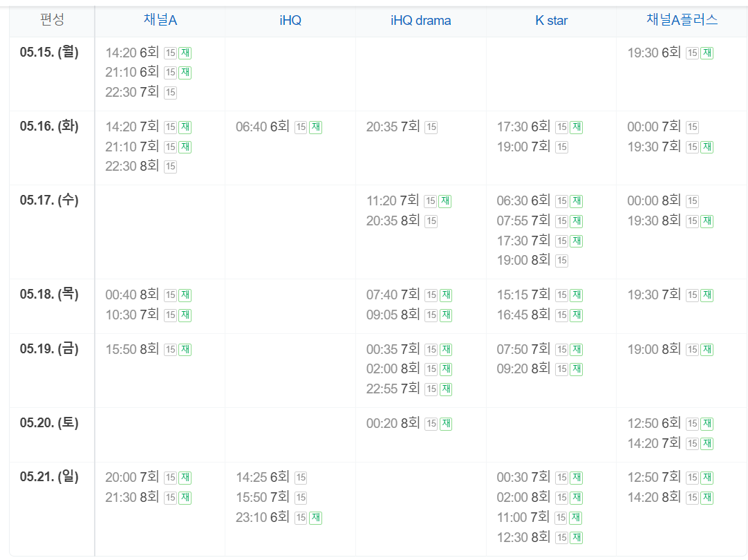The width and height of the screenshot is (748, 560).
Task: Click the 재 icon beside 채널A 21:10 7회
Action: point(185,147)
